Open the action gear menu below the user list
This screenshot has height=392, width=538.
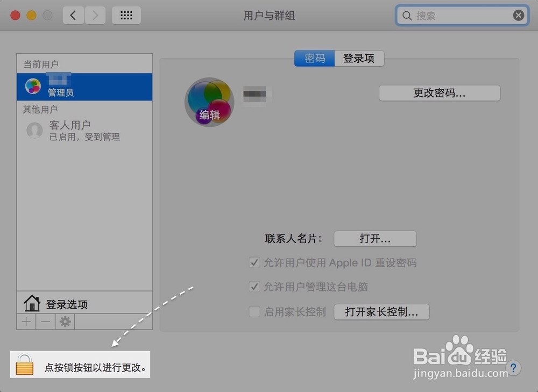65,321
